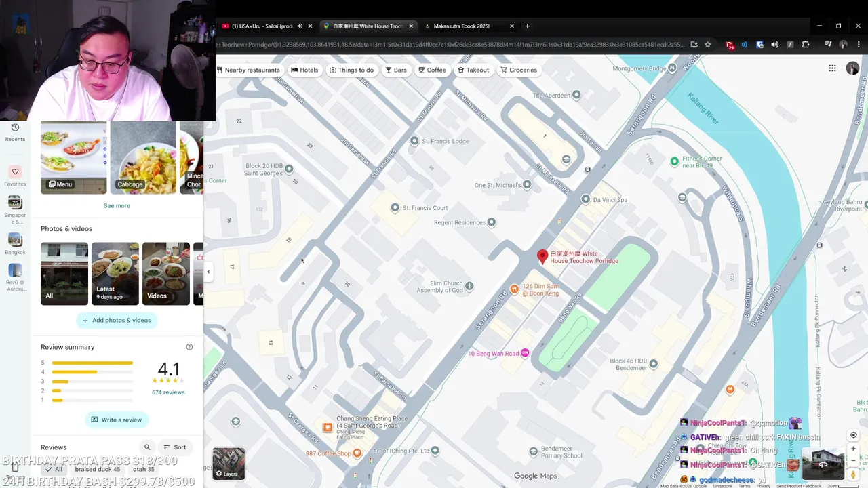Select Da Vinci Spa map marker
Screen dimensions: 868x488
pos(586,199)
